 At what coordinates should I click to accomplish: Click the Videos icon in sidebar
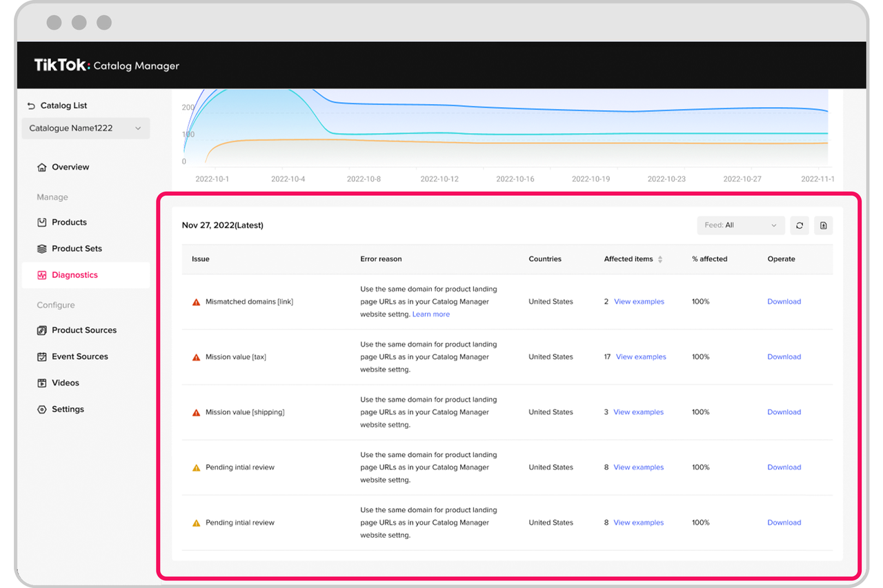(x=42, y=383)
